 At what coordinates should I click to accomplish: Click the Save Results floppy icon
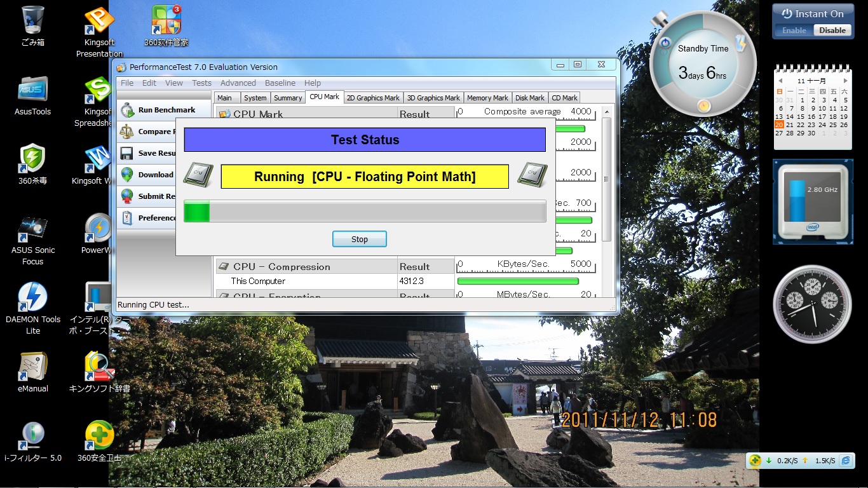click(127, 153)
